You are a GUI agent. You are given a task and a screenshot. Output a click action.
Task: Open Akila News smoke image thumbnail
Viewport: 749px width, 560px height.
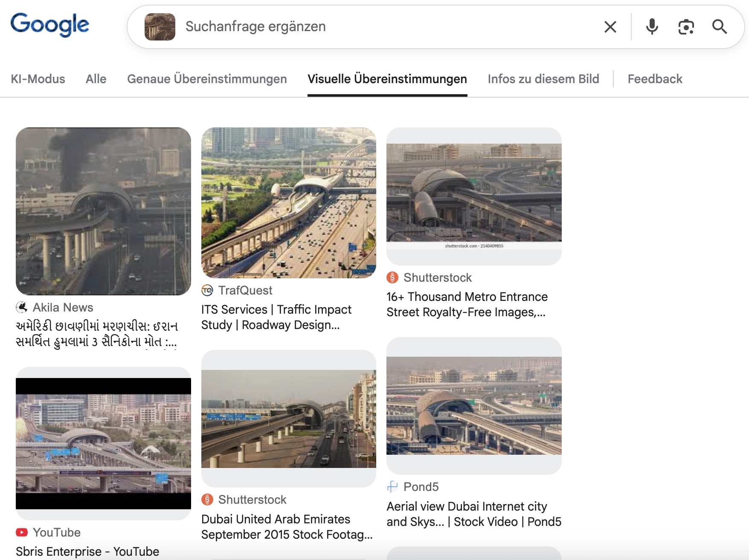point(103,211)
